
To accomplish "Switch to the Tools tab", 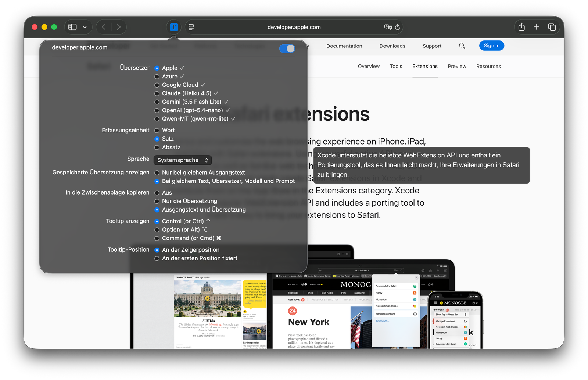I will pyautogui.click(x=396, y=66).
